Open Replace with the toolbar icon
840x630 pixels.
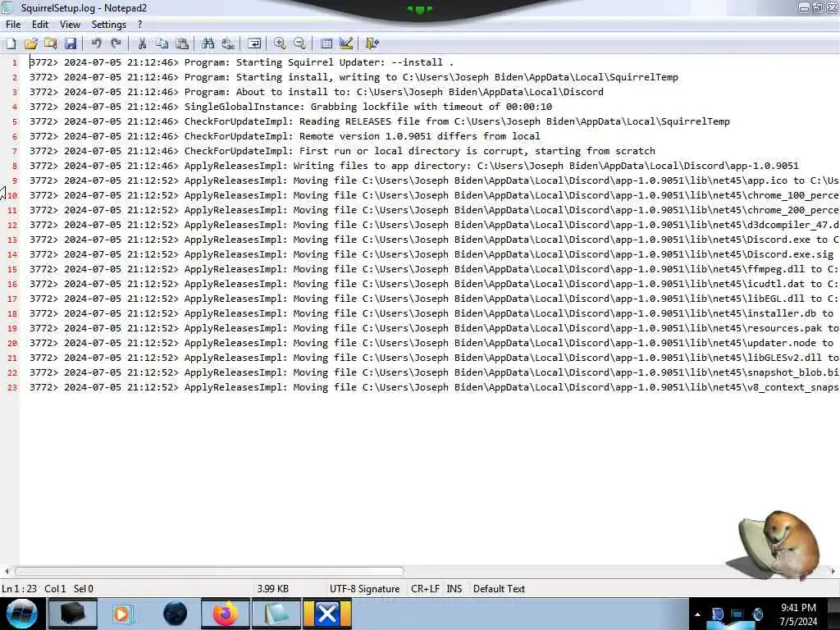coord(228,44)
